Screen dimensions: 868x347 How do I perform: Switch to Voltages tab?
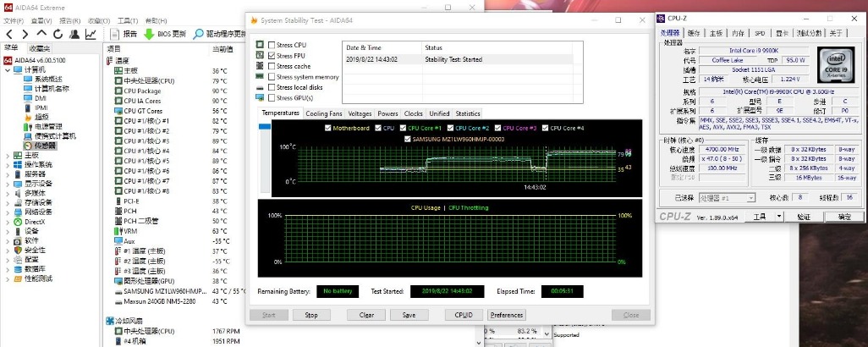(x=360, y=113)
